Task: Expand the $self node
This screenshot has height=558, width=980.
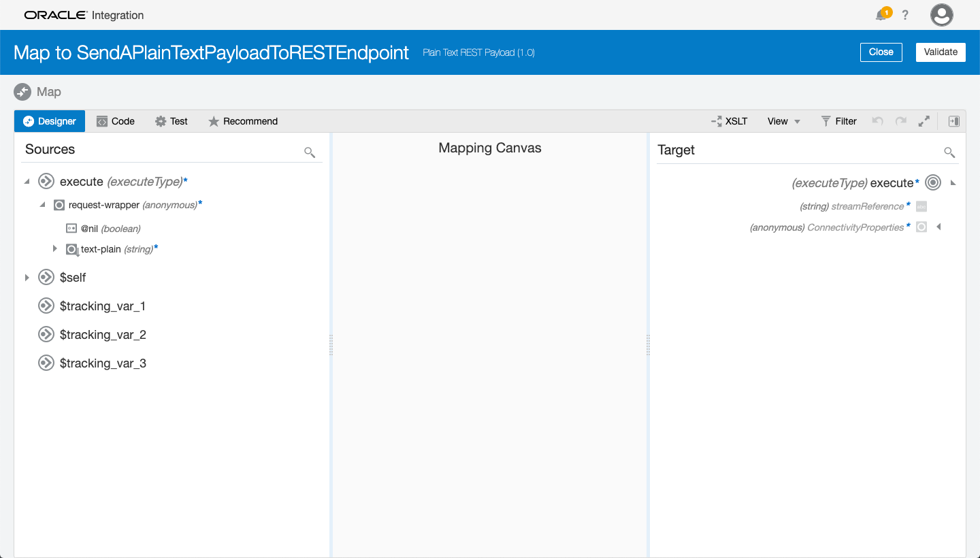Action: coord(27,278)
